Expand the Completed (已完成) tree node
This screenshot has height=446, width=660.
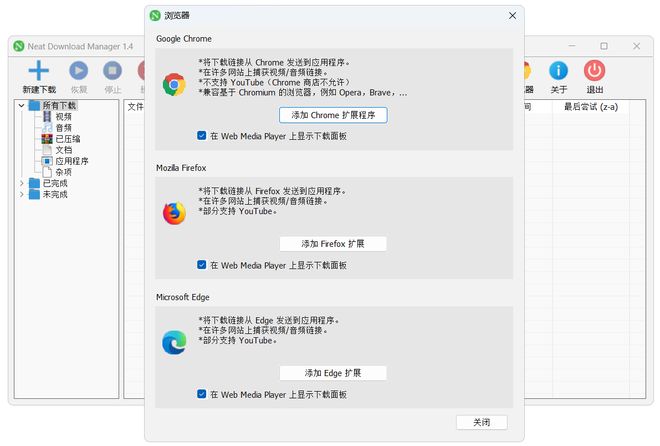point(21,183)
